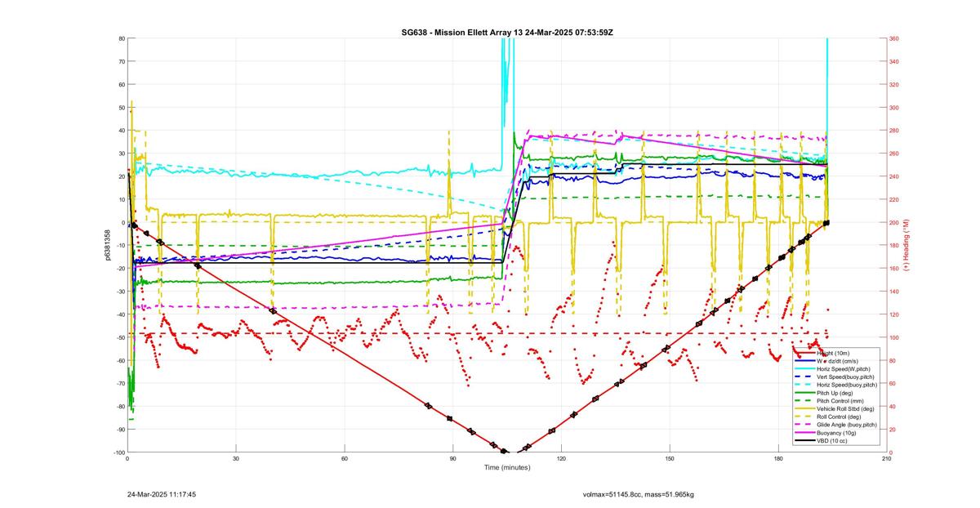
Task: Click left y-axis tick label '-100'
Action: pos(118,452)
